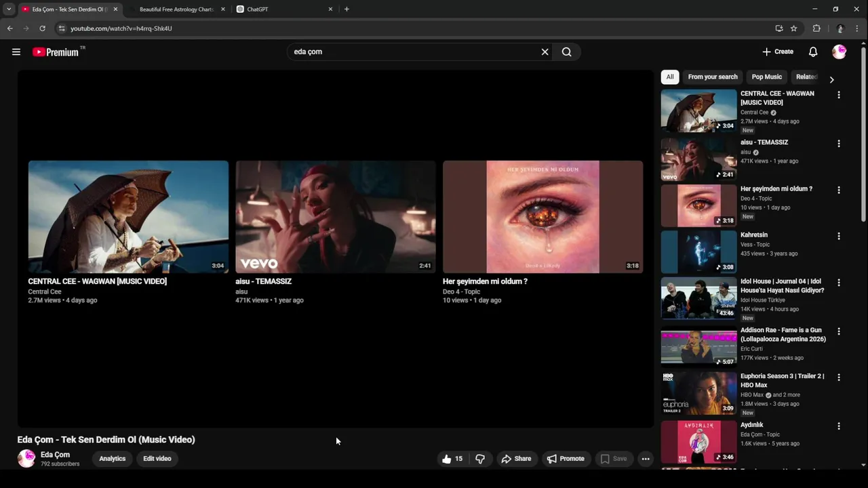868x488 pixels.
Task: Show more filter chips with right chevron
Action: click(831, 79)
